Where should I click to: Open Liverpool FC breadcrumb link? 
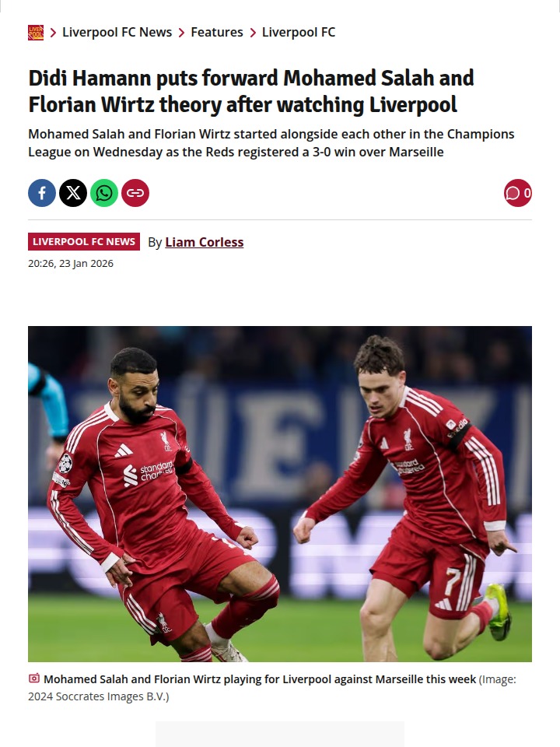[x=299, y=33]
